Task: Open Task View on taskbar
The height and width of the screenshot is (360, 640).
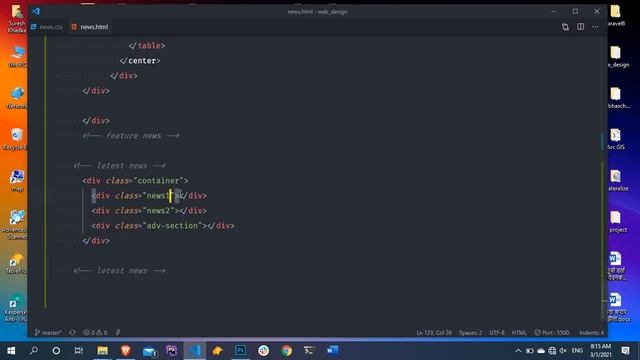Action: coord(79,351)
